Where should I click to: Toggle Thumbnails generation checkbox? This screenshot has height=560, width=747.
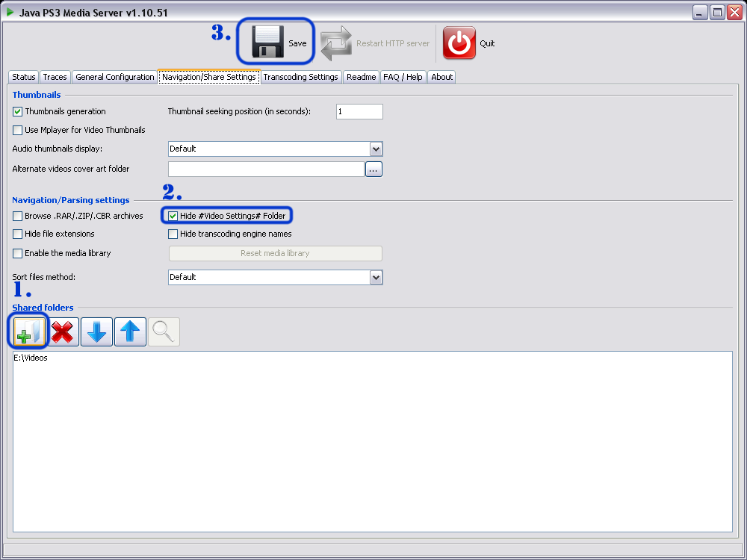18,112
